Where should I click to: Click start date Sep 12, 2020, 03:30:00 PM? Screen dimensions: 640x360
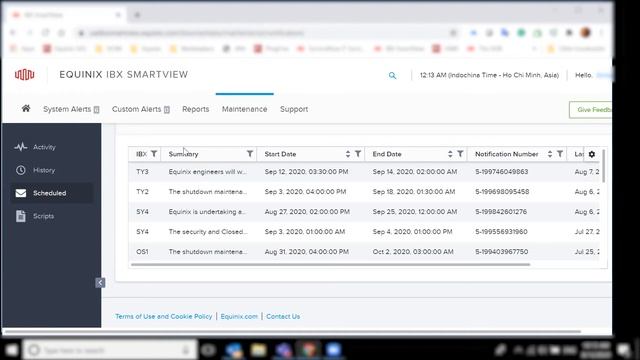tap(306, 171)
